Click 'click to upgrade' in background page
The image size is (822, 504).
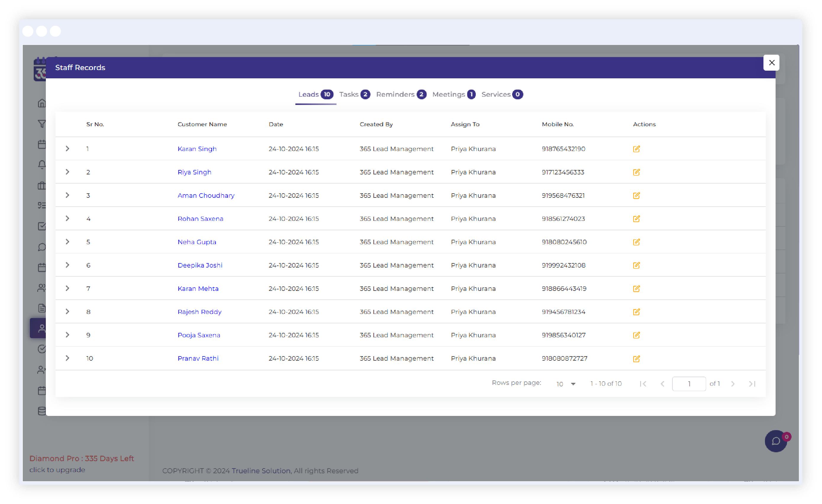[57, 470]
